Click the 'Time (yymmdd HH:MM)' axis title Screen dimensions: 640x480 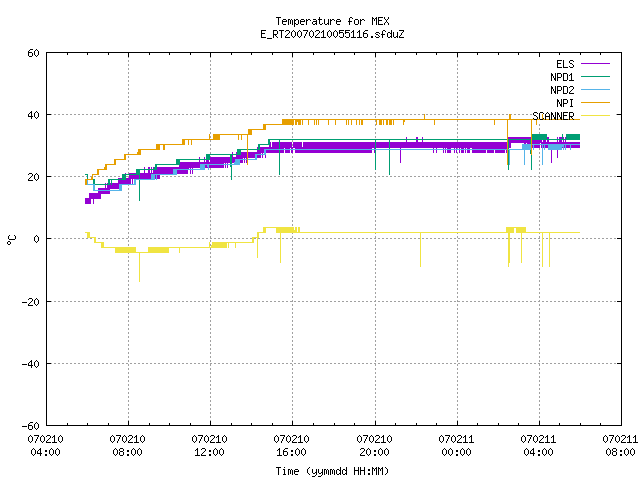click(x=332, y=471)
